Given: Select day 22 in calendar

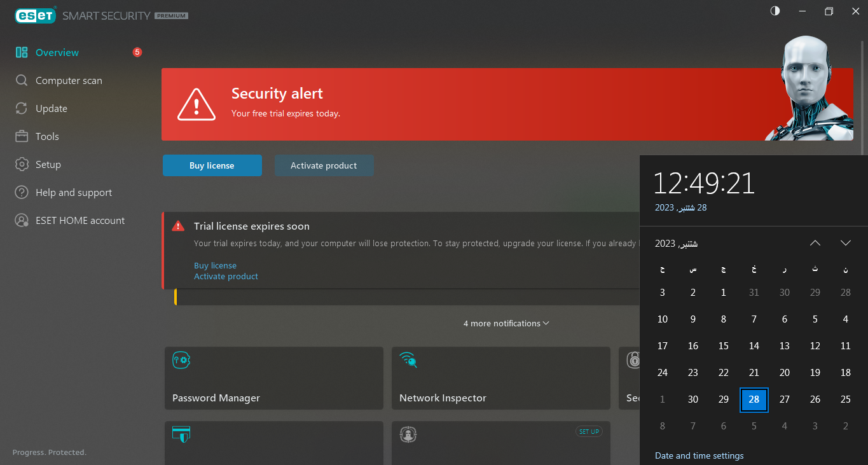Looking at the screenshot, I should click(724, 373).
